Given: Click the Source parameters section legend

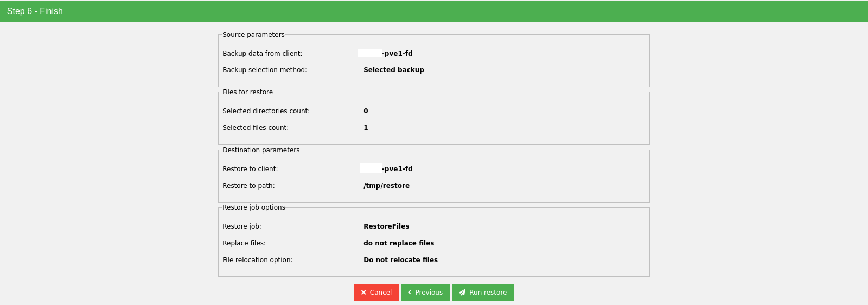Looking at the screenshot, I should 253,35.
